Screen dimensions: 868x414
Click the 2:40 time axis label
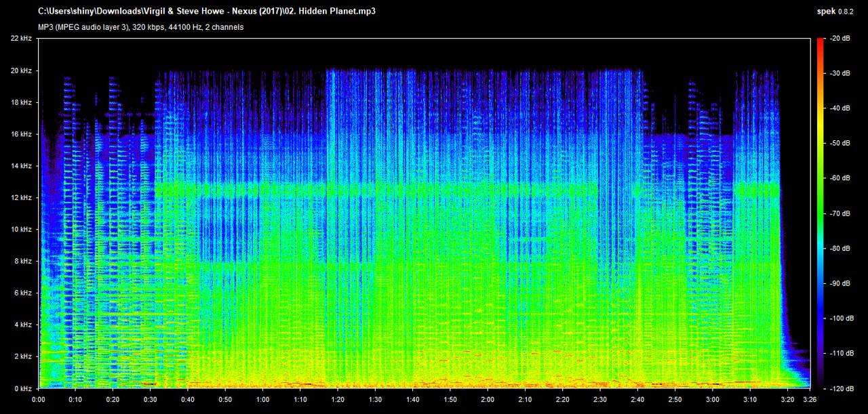637,400
